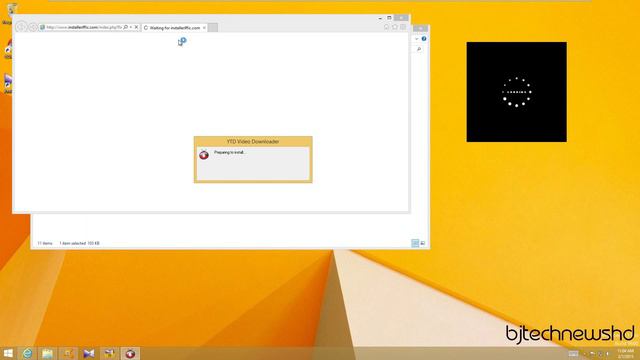Click the '1 item selected' status text

coord(79,243)
